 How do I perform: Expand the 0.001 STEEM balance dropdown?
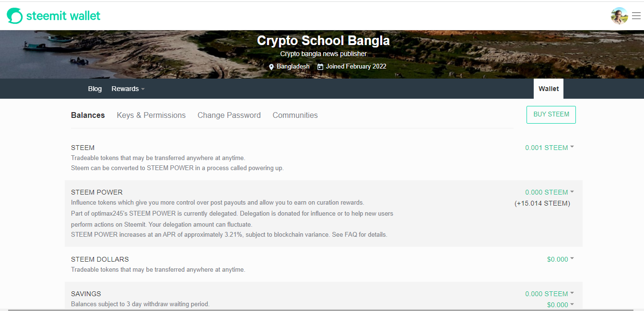tap(550, 148)
